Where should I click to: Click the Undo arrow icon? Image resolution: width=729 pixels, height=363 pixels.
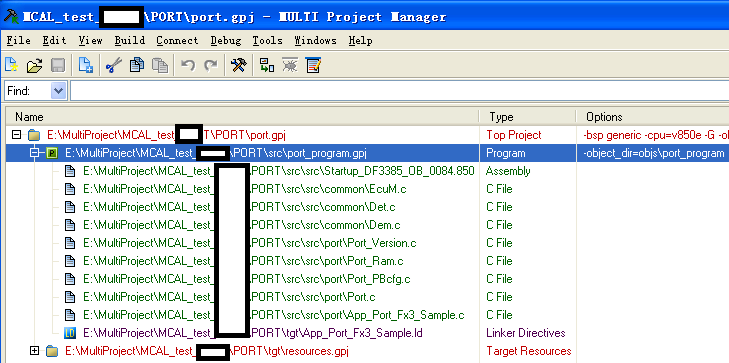pyautogui.click(x=187, y=65)
